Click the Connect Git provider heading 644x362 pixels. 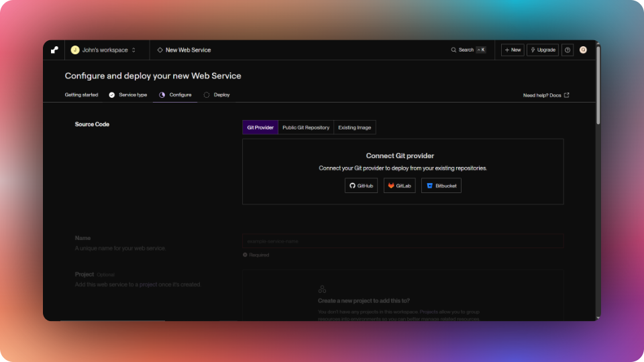[x=400, y=156]
